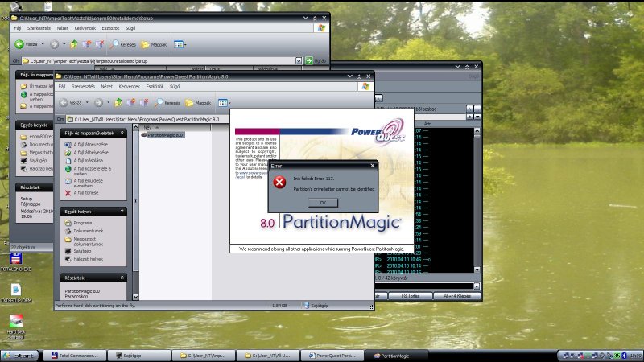The image size is (644, 362).
Task: Click A fájl átnevezése rename task
Action: click(x=86, y=145)
